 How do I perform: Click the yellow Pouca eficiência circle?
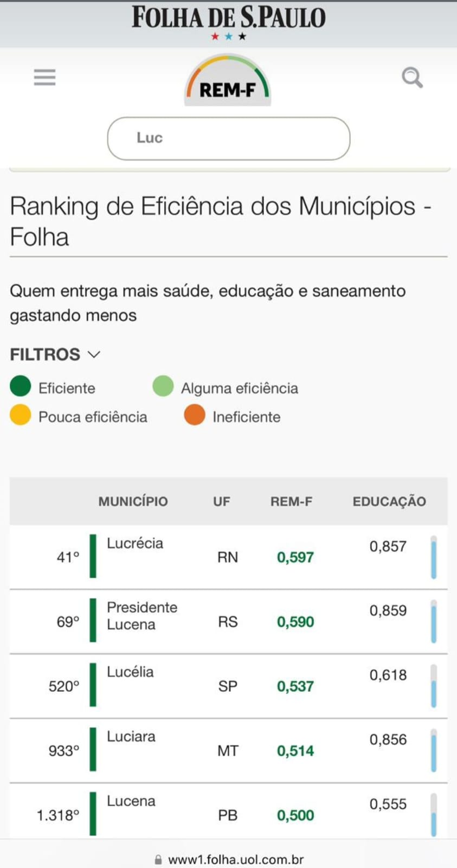(x=21, y=415)
